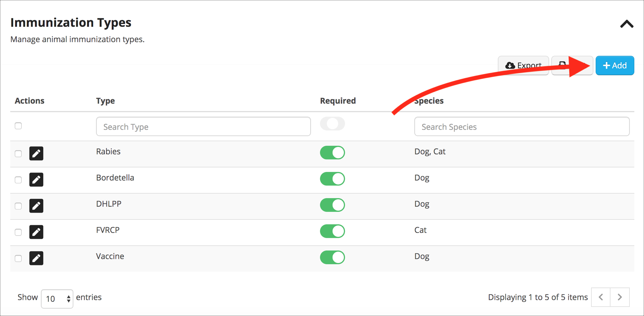Viewport: 644px width, 316px height.
Task: Edit the Vaccine immunization type
Action: (x=36, y=258)
